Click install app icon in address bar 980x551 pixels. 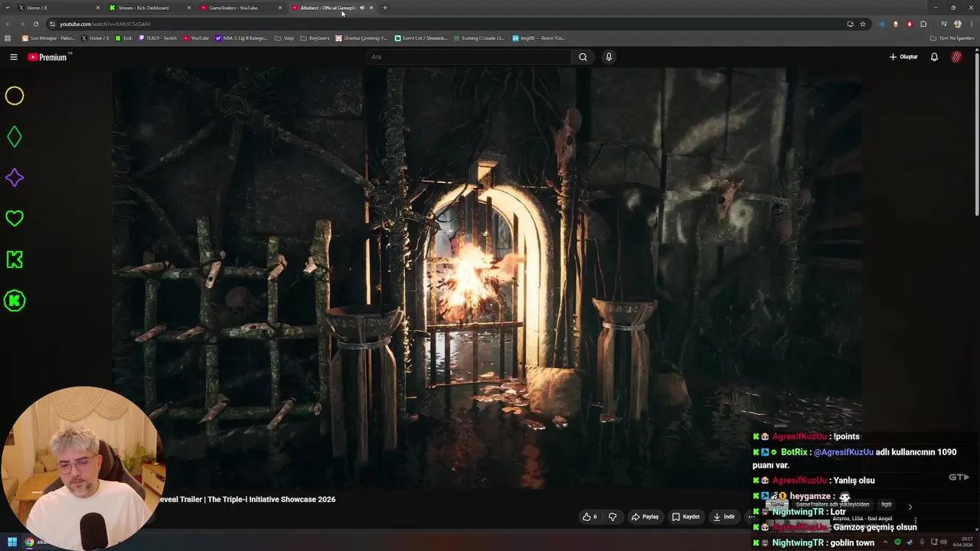(850, 24)
